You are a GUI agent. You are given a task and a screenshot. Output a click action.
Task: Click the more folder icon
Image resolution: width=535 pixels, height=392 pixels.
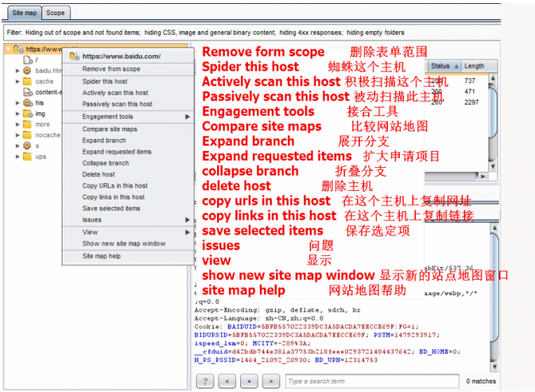(x=27, y=125)
